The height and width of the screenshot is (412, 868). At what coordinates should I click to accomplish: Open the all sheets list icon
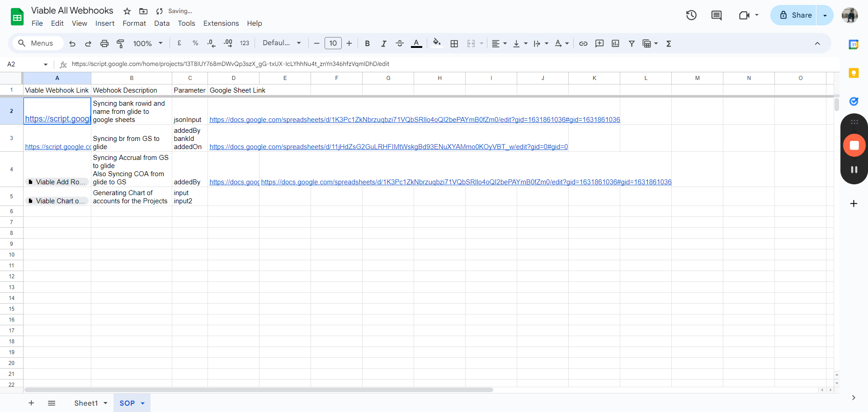point(52,403)
